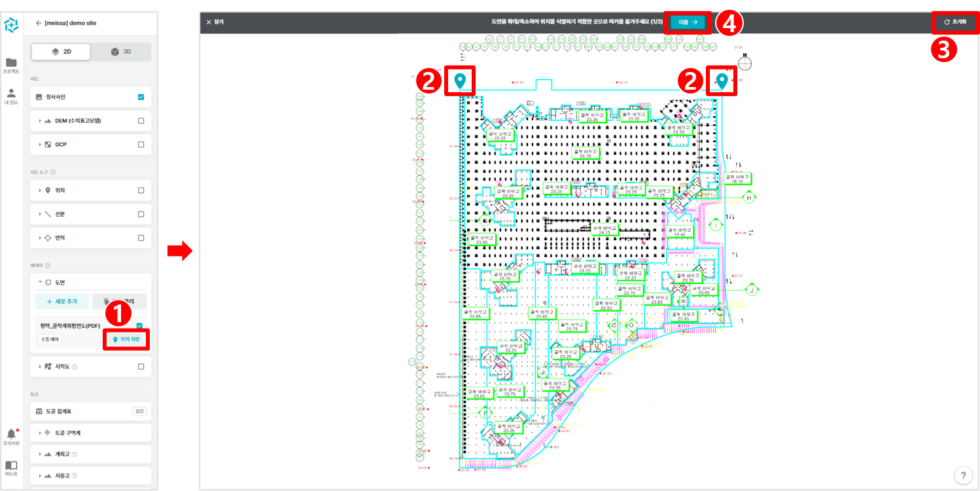Enable the GCP layer checkbox

click(x=141, y=144)
